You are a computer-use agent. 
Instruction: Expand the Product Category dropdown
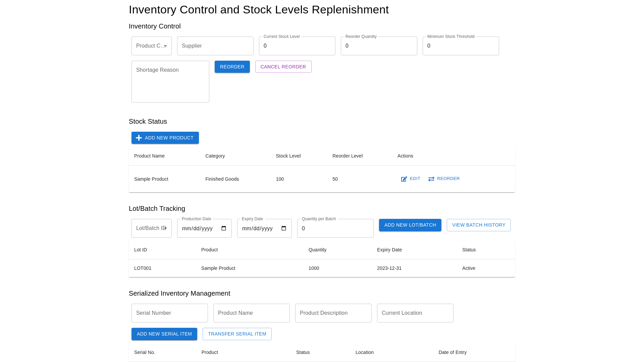pos(152,46)
